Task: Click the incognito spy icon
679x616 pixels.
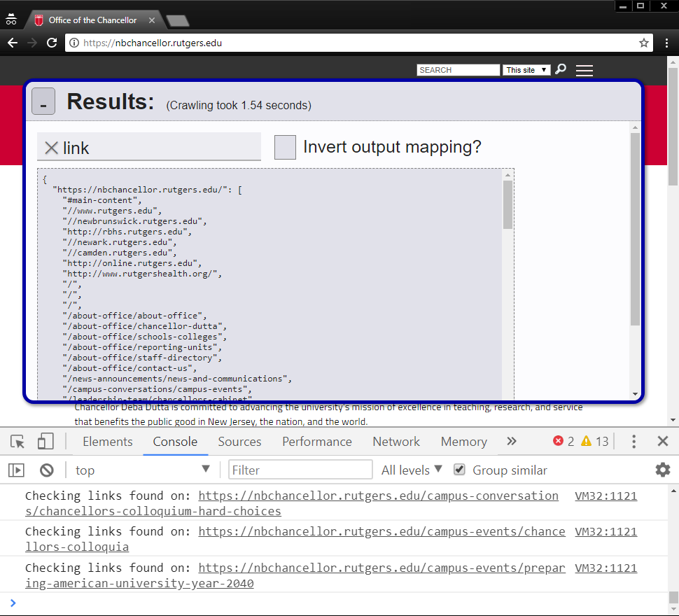Action: pyautogui.click(x=10, y=20)
